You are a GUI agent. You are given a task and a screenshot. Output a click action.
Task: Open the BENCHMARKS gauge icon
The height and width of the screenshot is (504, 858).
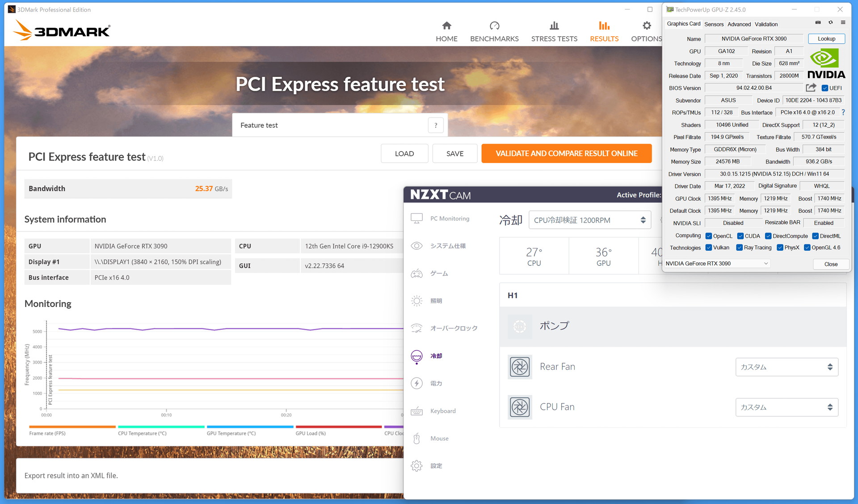tap(494, 25)
